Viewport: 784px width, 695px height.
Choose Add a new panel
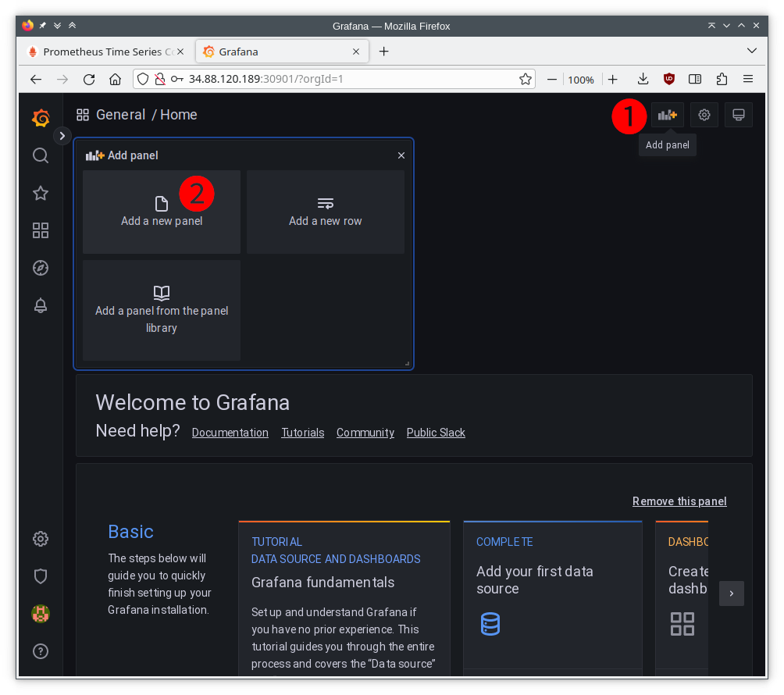[162, 212]
